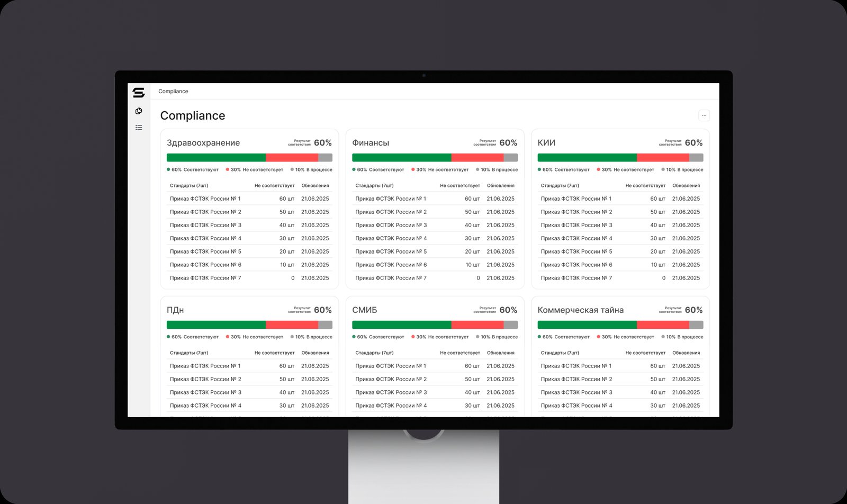The height and width of the screenshot is (504, 847).
Task: Click Приказ ФСТЭК России № 5 in КИИ
Action: [576, 251]
